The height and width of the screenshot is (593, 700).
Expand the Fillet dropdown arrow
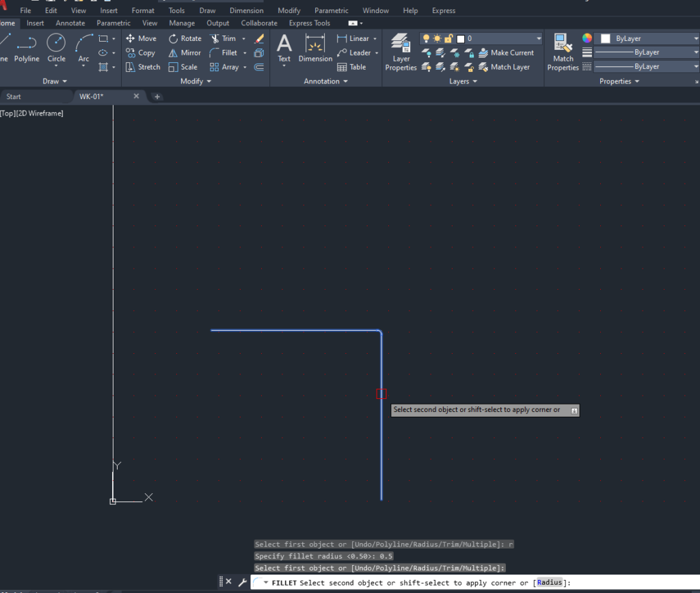pyautogui.click(x=244, y=53)
